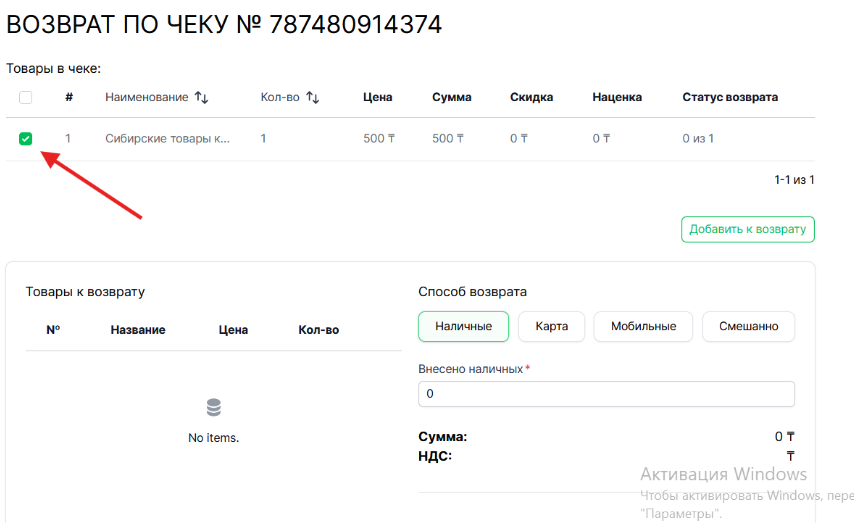Click the 1-1 из 1 pagination indicator
Viewport: 854px width, 529px height.
click(794, 180)
